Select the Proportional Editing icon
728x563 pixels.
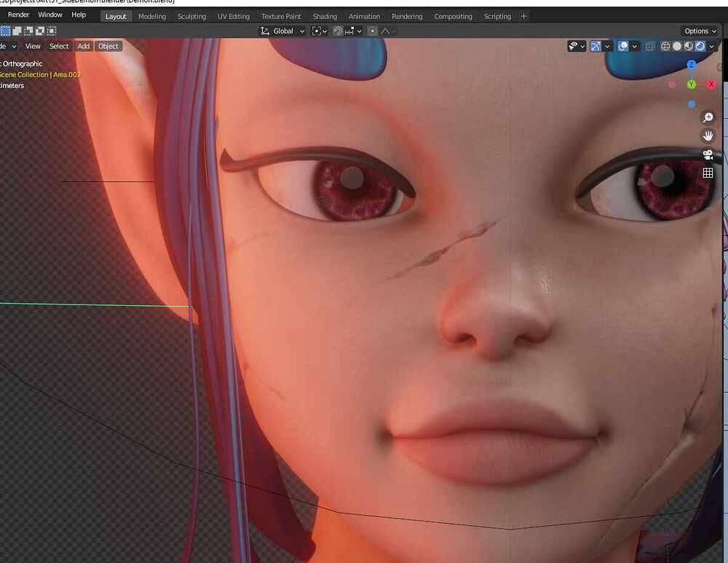tap(372, 31)
